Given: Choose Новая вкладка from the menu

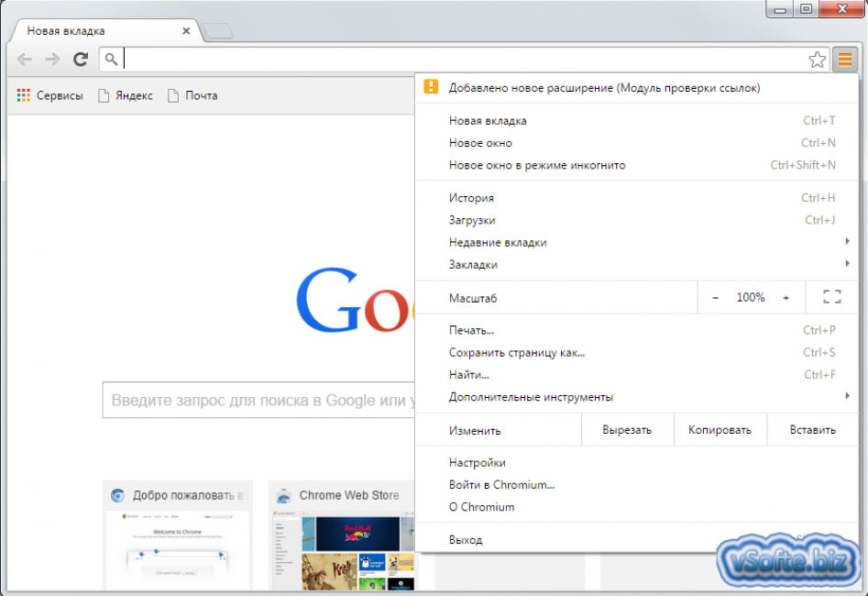Looking at the screenshot, I should [x=637, y=120].
